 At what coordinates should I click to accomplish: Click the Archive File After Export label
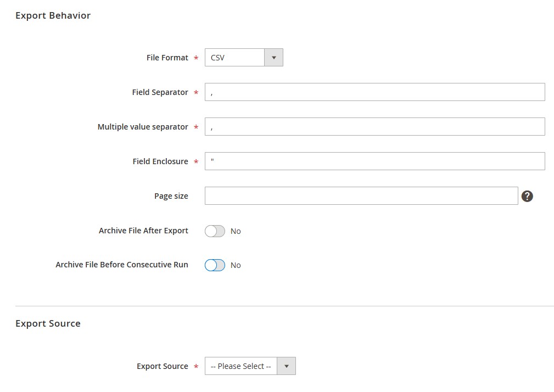click(x=143, y=230)
